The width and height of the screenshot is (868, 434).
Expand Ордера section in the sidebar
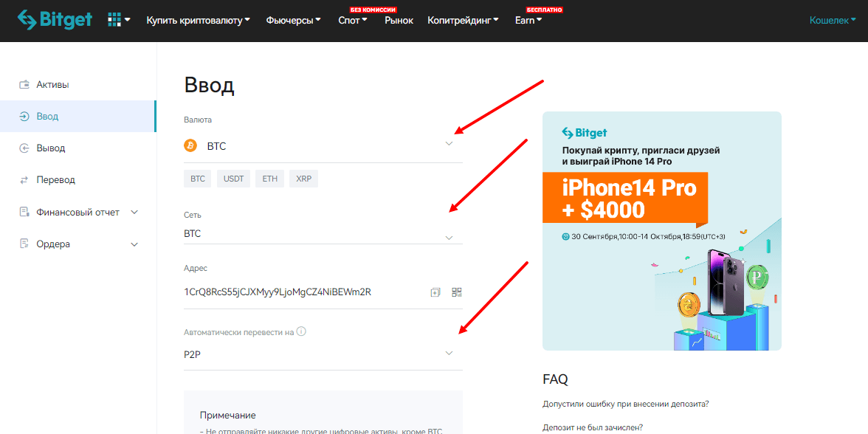point(134,244)
